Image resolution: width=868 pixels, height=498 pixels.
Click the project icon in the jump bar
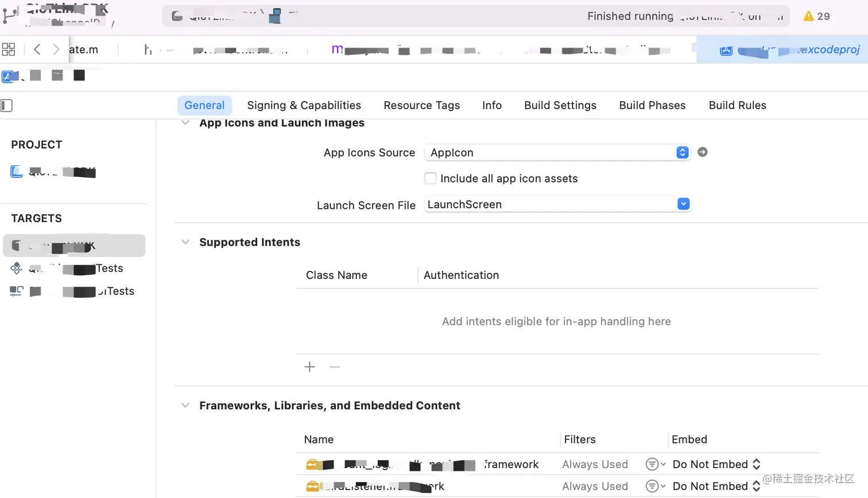tap(8, 76)
